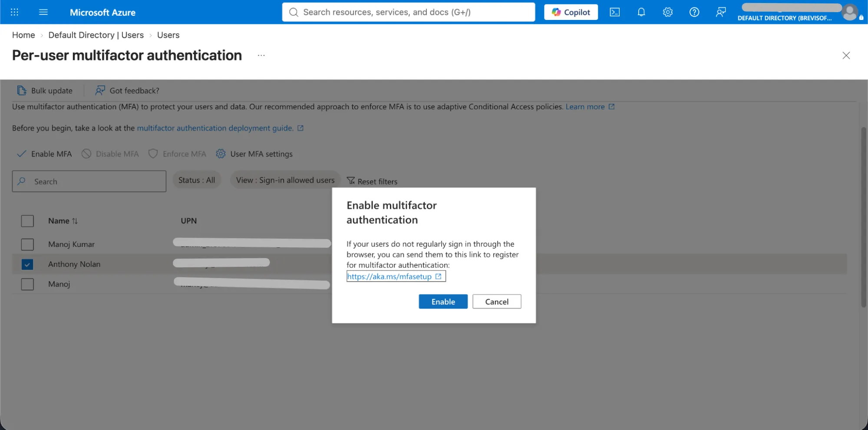
Task: Click Enable MFA action
Action: click(x=44, y=154)
